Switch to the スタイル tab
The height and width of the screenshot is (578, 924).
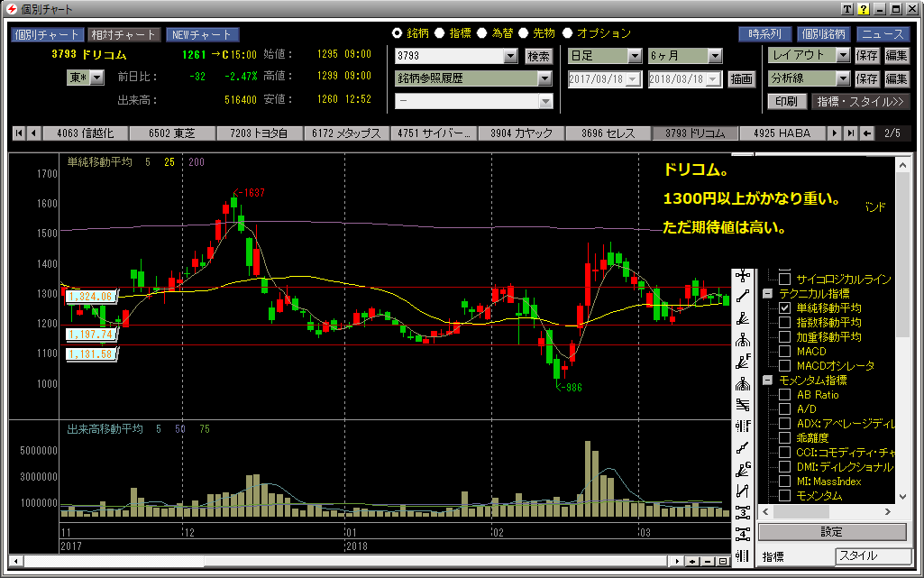click(x=873, y=555)
